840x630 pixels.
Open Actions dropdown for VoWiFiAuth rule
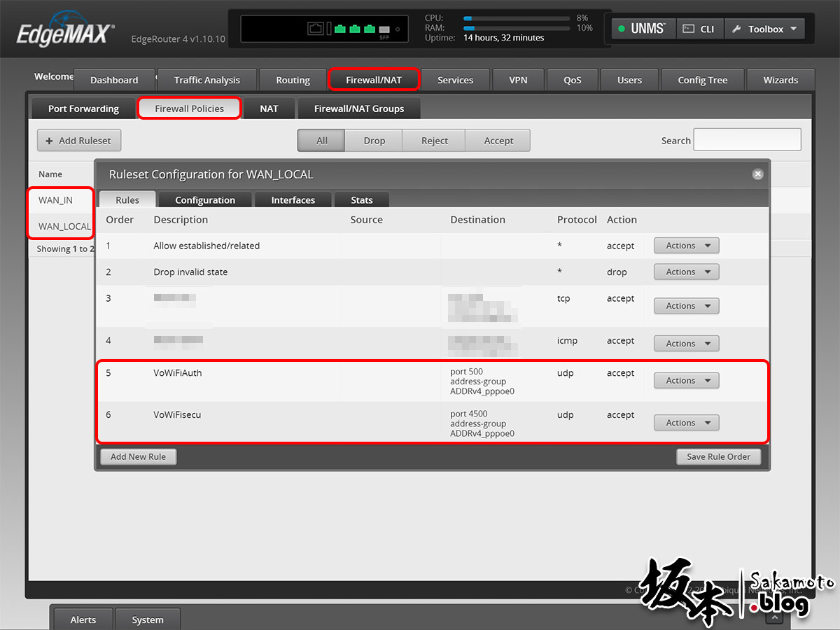click(x=686, y=381)
